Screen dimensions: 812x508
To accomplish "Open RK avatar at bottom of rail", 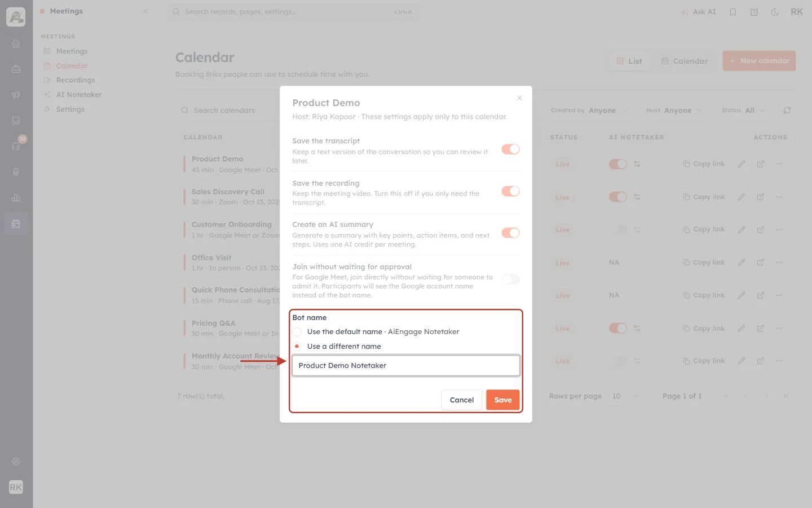I will pos(16,487).
